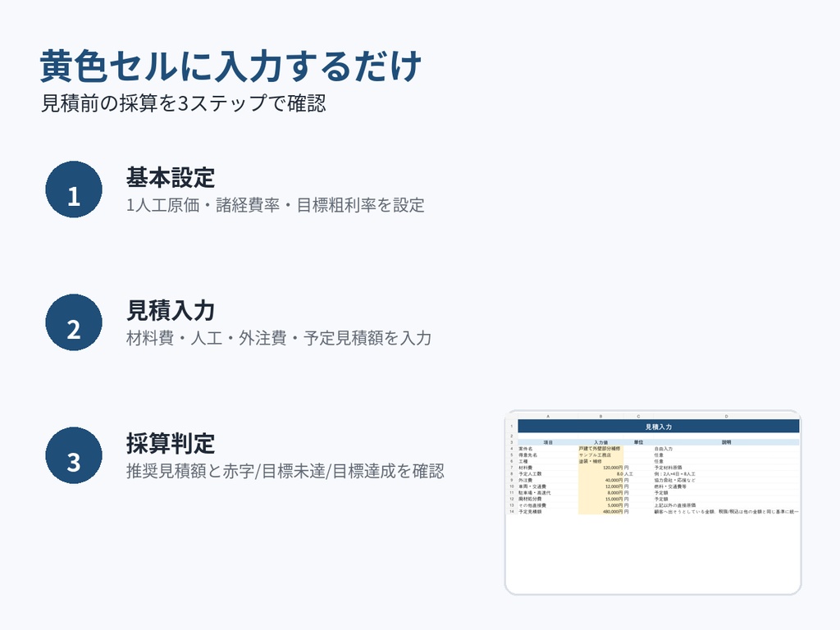Click the '予定人工数' row label

[530, 474]
